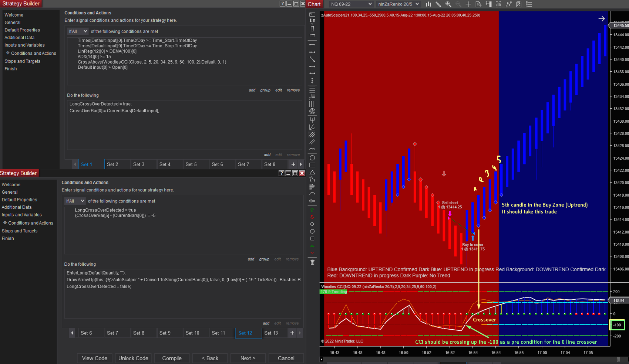Click the Unlock Code button
Screen dimensions: 629x364
(133, 358)
